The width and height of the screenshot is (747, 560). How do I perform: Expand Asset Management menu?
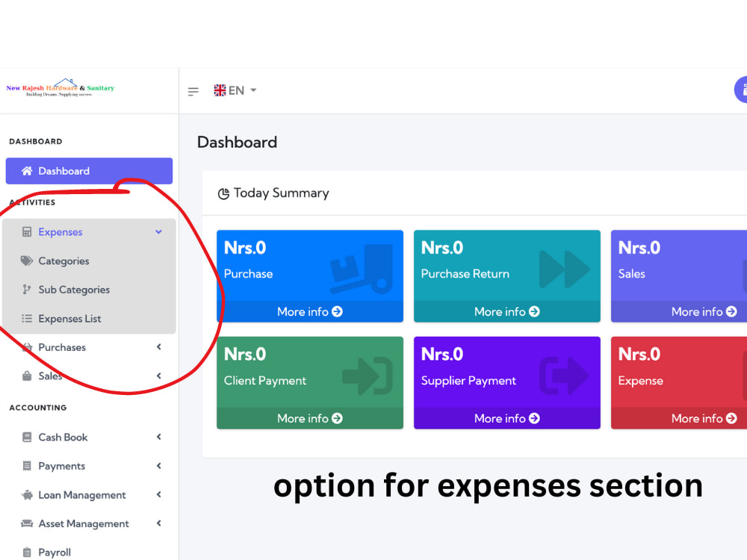point(89,524)
